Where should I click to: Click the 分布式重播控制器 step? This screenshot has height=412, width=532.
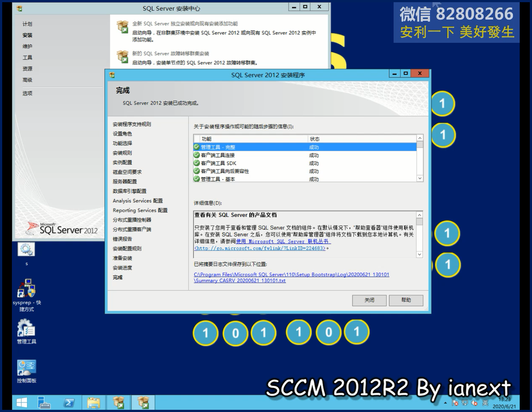132,220
